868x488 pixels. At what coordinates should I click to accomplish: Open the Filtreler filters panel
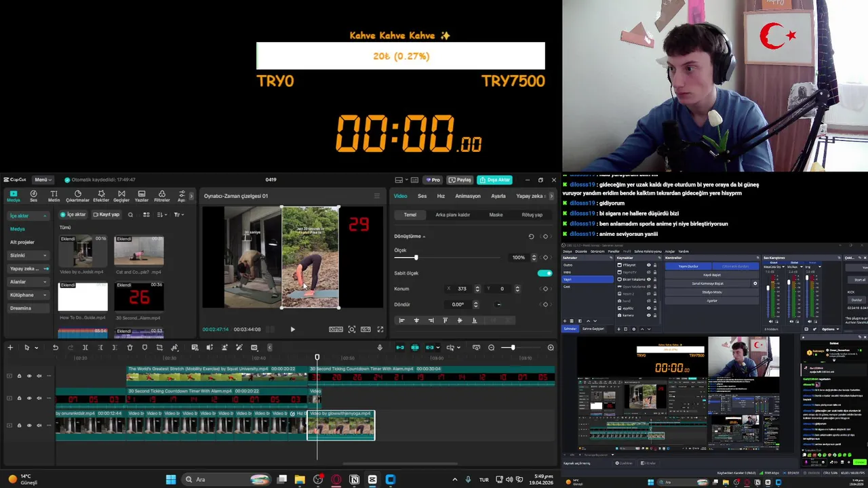161,196
